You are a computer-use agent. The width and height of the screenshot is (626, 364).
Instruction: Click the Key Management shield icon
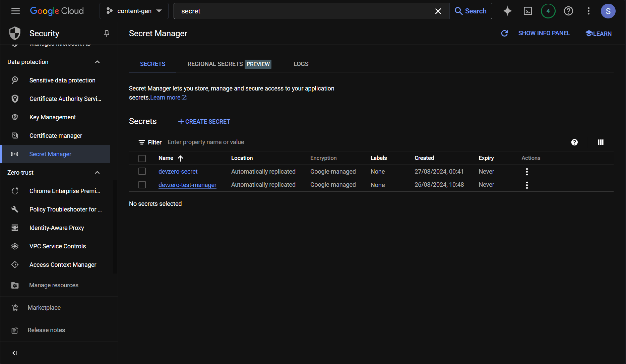tap(15, 117)
